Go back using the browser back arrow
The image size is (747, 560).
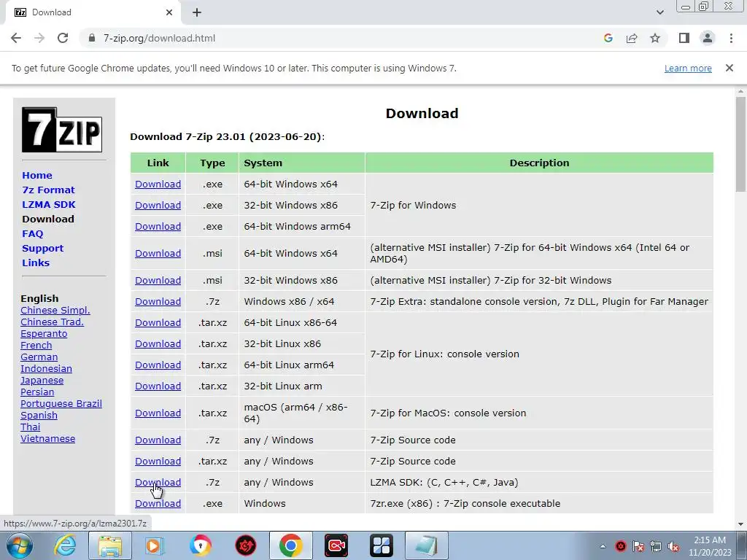point(16,38)
